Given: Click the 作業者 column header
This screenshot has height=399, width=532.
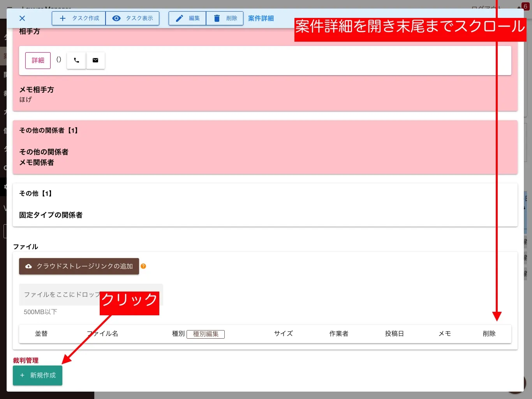Looking at the screenshot, I should [x=339, y=334].
